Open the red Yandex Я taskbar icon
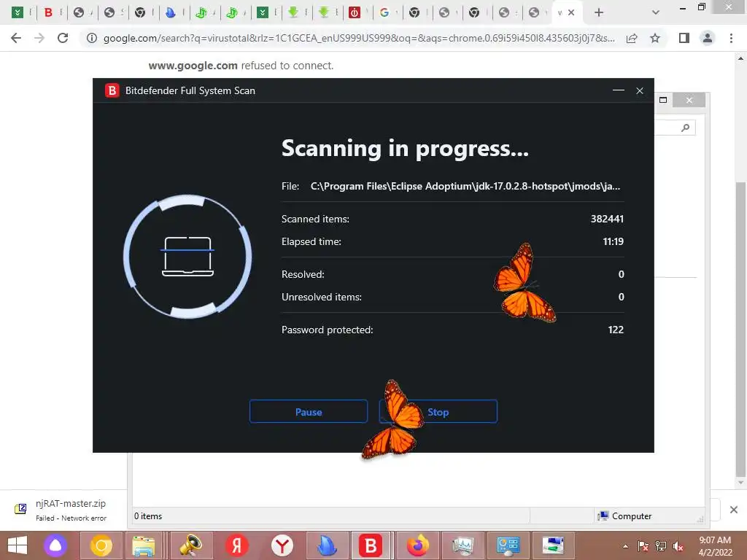 [236, 545]
